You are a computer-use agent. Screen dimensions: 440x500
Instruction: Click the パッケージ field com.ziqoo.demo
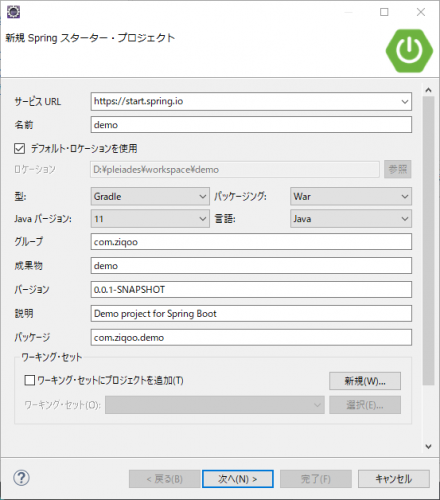tap(251, 338)
